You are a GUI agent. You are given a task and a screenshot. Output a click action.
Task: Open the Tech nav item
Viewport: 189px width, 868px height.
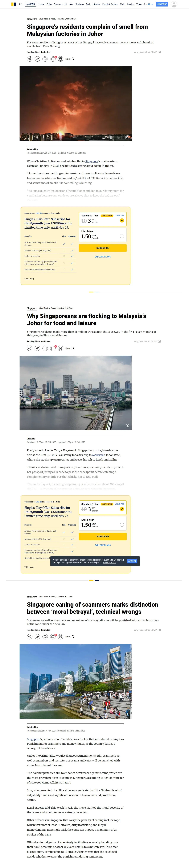pyautogui.click(x=88, y=4)
